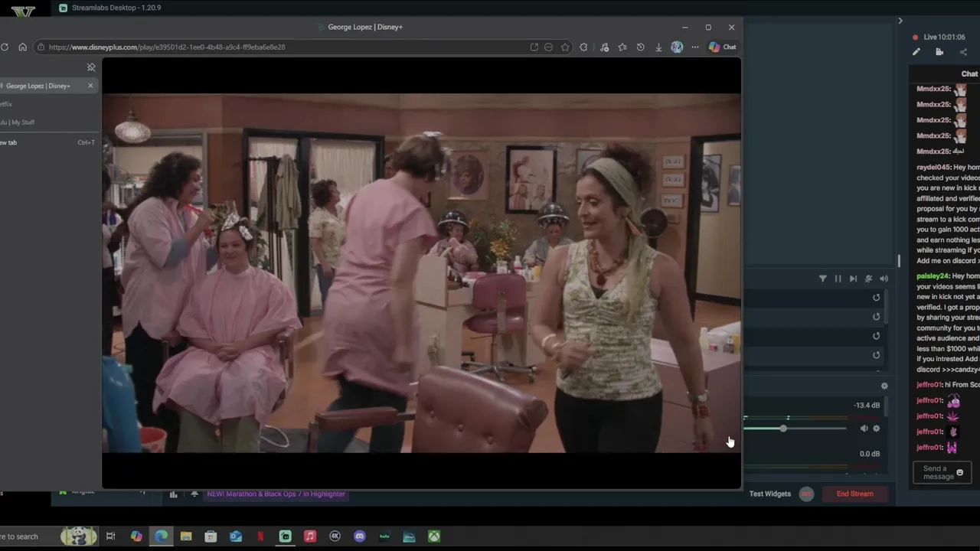
Task: Open the chat emoji picker
Action: point(960,472)
